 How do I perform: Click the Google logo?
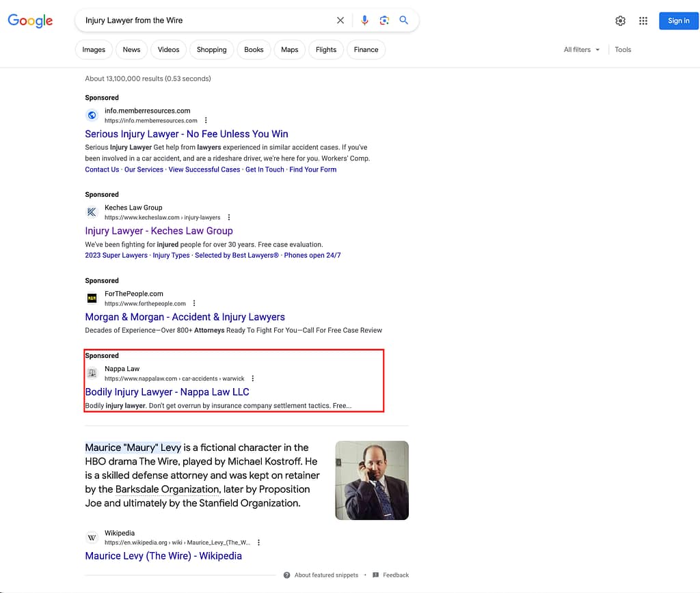point(30,20)
